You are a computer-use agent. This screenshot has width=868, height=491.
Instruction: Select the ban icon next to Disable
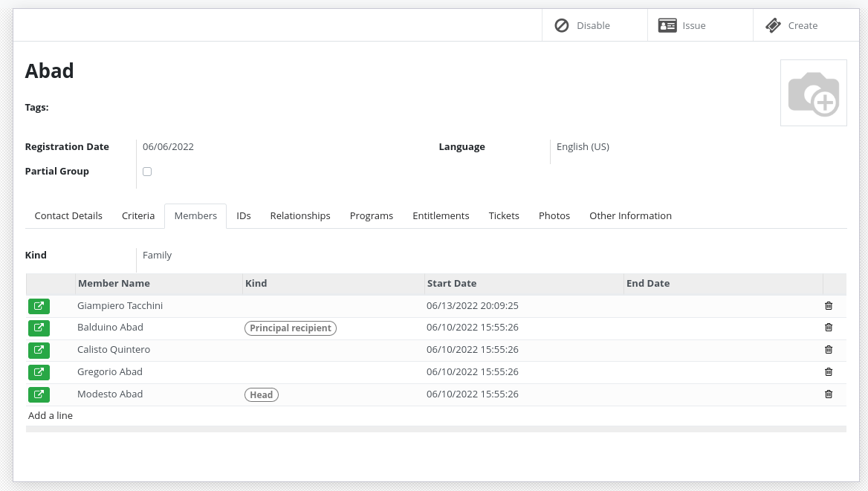click(562, 25)
